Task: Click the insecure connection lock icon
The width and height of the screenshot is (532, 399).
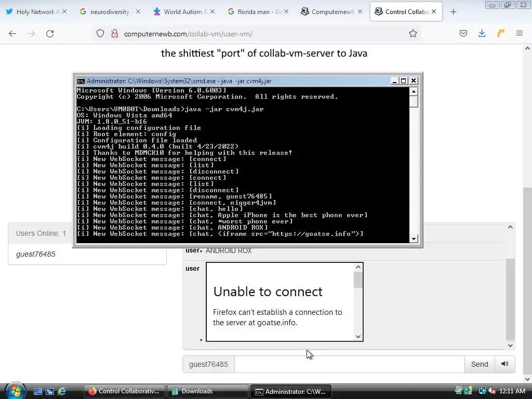Action: click(115, 34)
